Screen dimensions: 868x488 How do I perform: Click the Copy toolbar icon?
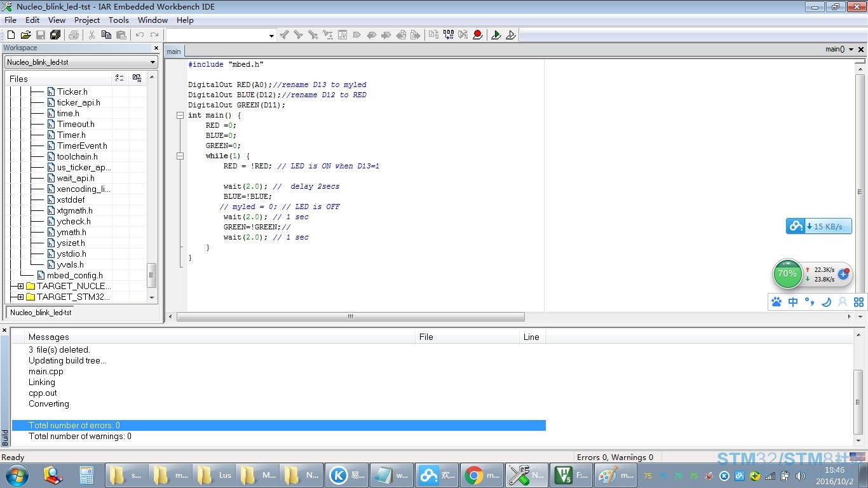coord(106,35)
